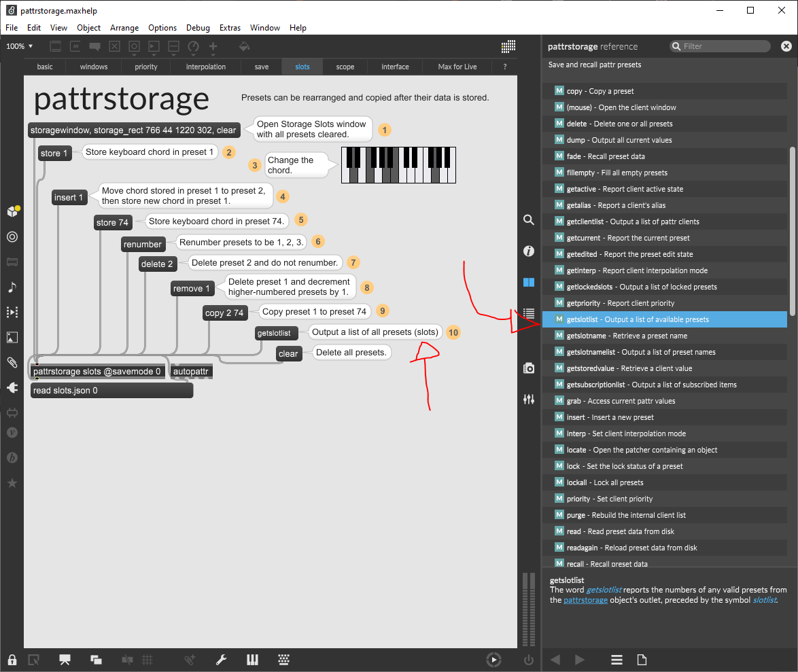Switch to the interpolation tab
798x672 pixels.
click(205, 67)
